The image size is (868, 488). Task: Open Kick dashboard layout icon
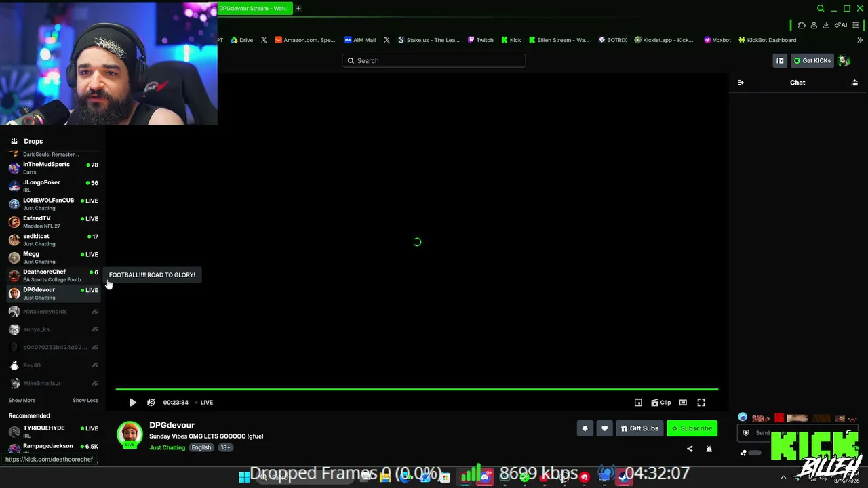[x=780, y=60]
